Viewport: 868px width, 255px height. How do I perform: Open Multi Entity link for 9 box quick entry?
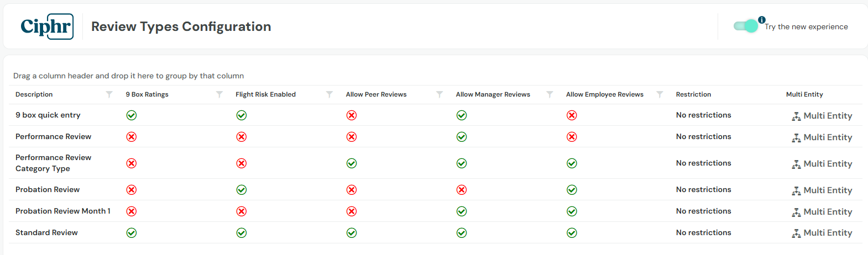(822, 116)
